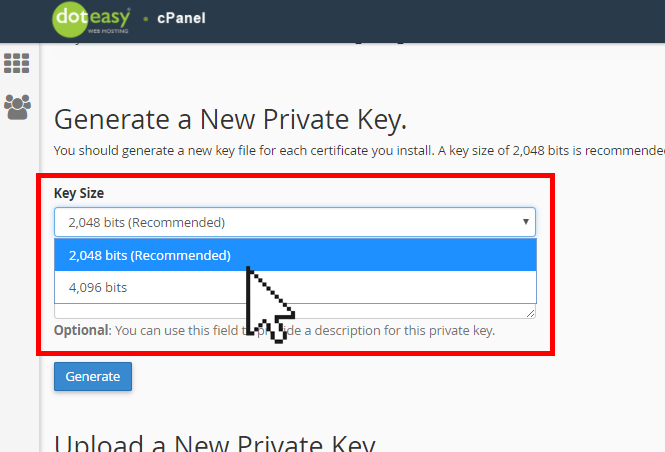The width and height of the screenshot is (665, 452).
Task: Click the WEB HOSTING tagline under logo
Action: pyautogui.click(x=108, y=31)
